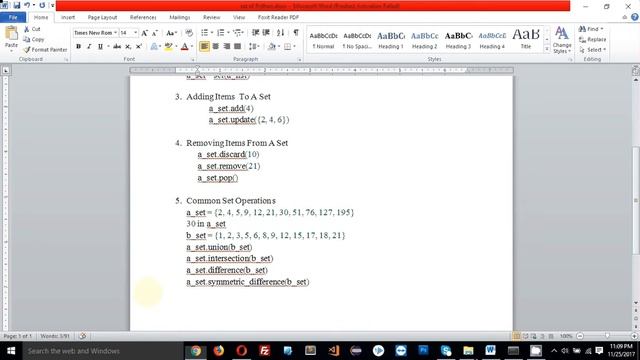Open Opera browser from the taskbar
Screen dimensions: 640x360
pyautogui.click(x=242, y=351)
